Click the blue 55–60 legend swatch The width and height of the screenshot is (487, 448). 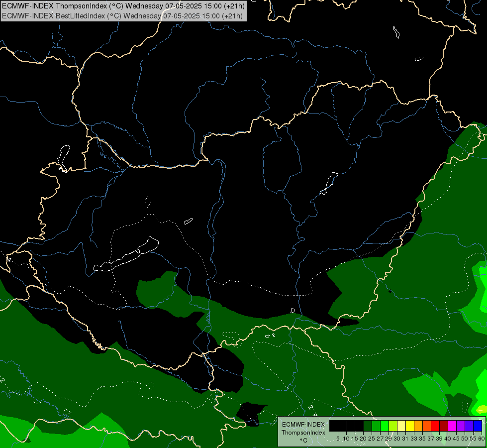tap(478, 426)
